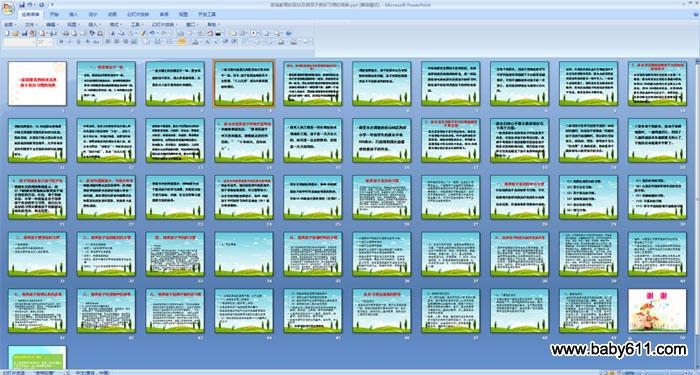Click Undo in the Quick Access Toolbar
Viewport: 700px width, 375px height.
point(30,4)
